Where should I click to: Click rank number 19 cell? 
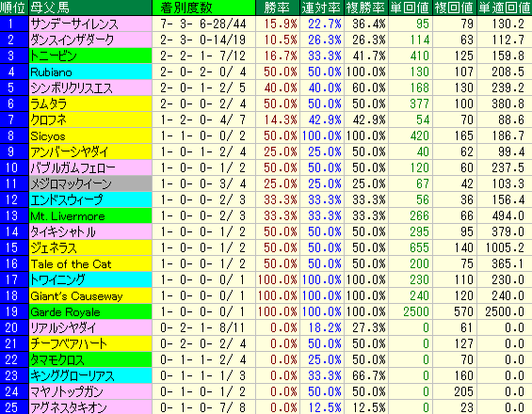pos(14,311)
